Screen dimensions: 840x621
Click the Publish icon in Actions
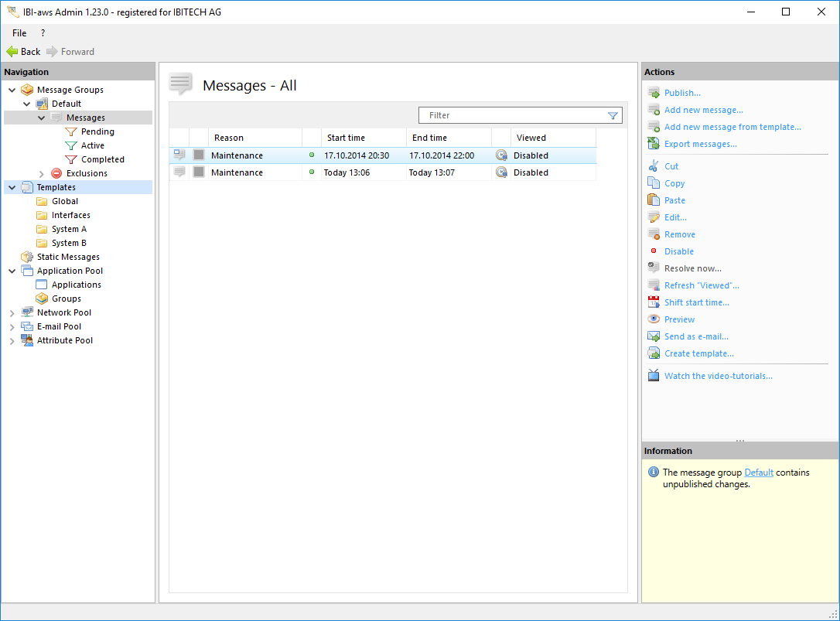[x=654, y=93]
